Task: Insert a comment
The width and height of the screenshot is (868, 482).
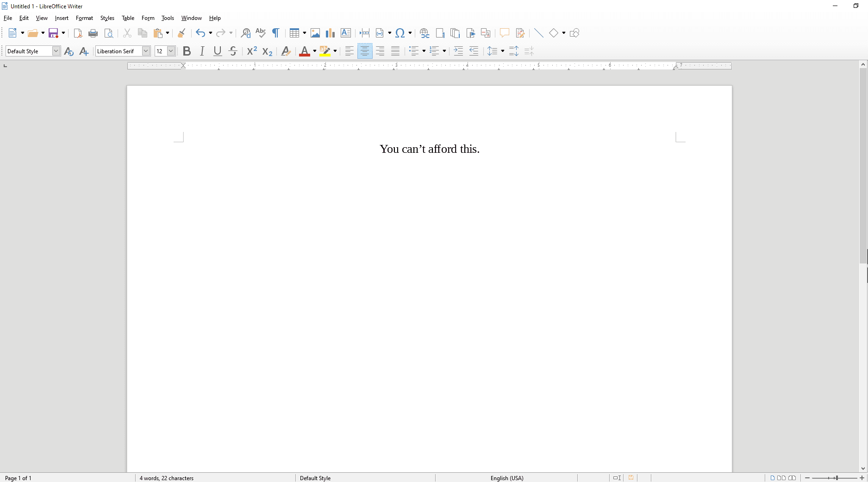Action: click(504, 33)
